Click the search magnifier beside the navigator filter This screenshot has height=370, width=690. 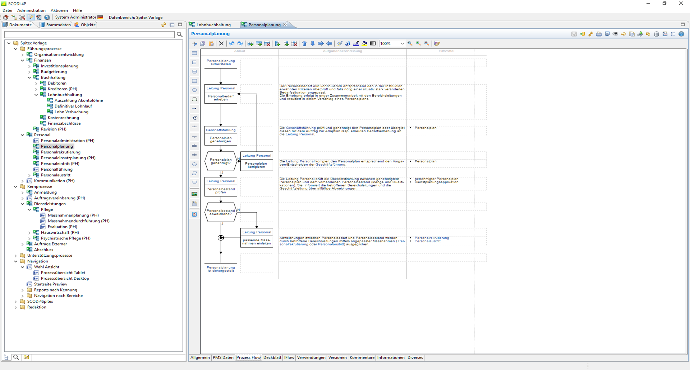(180, 34)
